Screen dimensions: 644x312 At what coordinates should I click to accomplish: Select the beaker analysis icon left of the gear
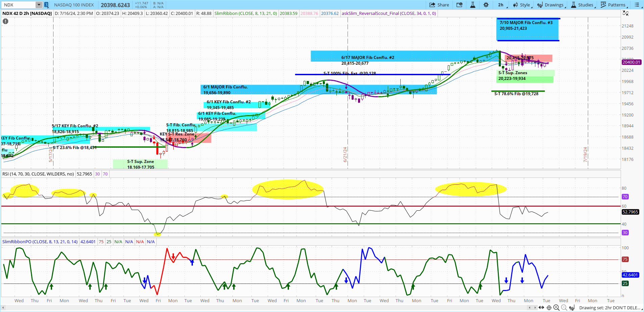(472, 5)
